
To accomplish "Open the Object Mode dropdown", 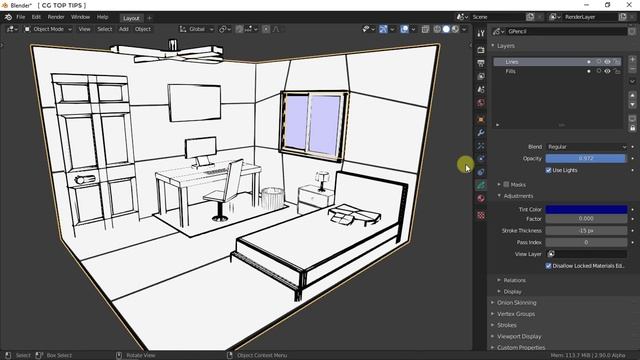I will (x=48, y=29).
